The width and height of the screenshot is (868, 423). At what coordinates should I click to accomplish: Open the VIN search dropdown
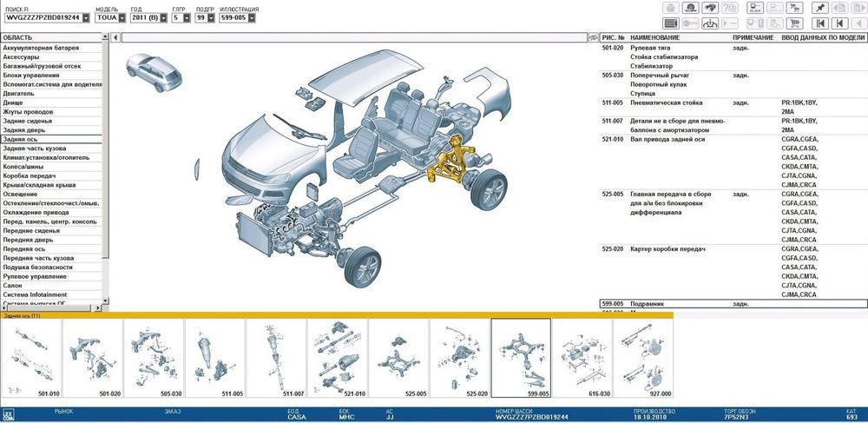tap(86, 17)
